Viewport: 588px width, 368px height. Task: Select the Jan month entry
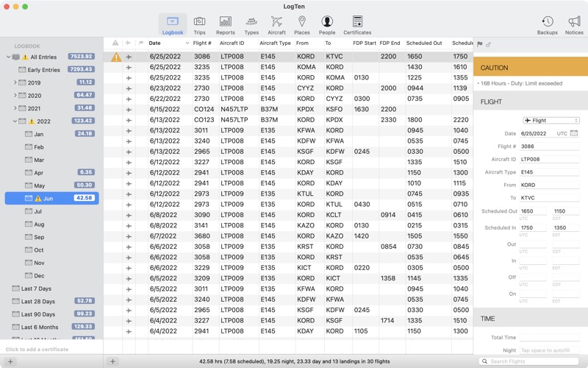39,134
